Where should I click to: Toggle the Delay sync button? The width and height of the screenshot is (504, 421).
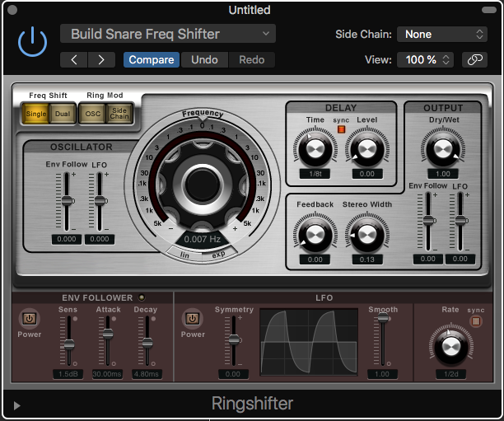(x=341, y=129)
